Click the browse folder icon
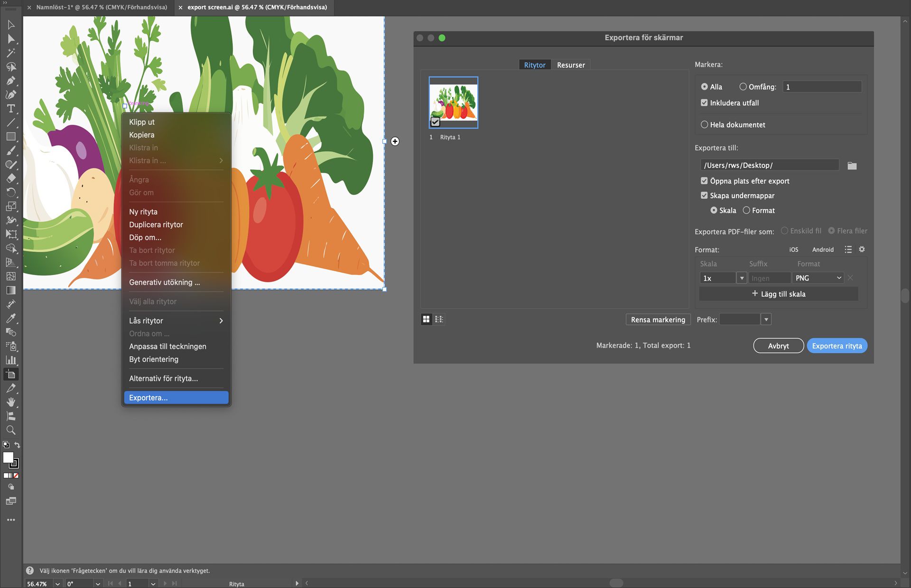911x588 pixels. [x=852, y=165]
